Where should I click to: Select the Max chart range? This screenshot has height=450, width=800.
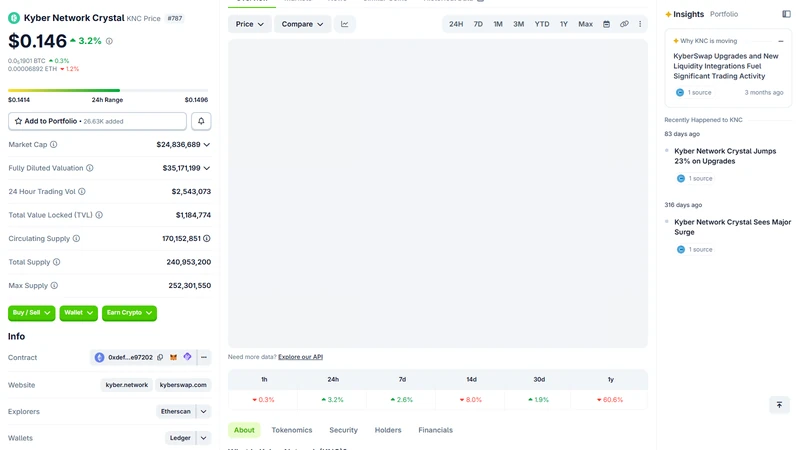click(585, 24)
